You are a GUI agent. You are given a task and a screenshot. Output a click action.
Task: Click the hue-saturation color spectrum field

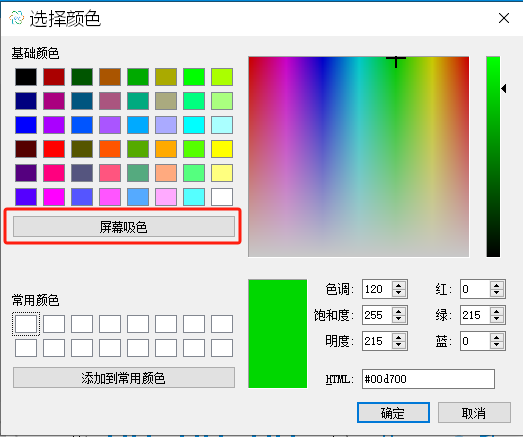coord(359,157)
